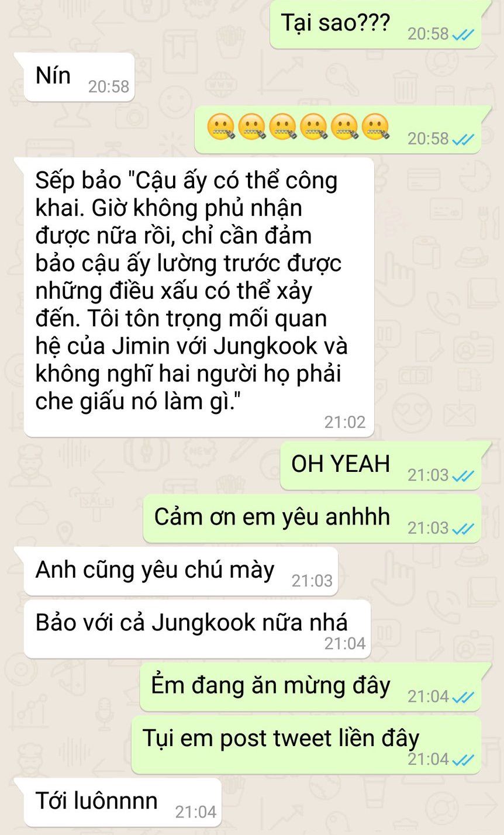Select the "Tới luônnnn" message bubble
Image resolution: width=504 pixels, height=835 pixels.
(120, 802)
